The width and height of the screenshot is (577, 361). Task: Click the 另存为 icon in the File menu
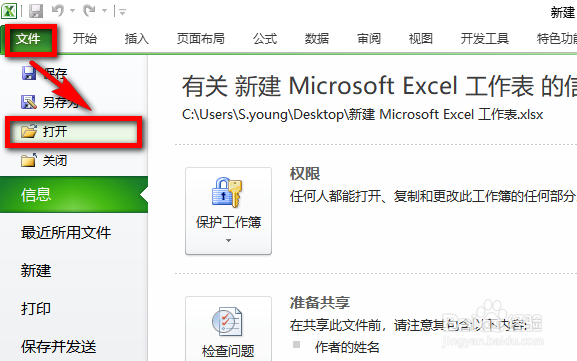29,102
